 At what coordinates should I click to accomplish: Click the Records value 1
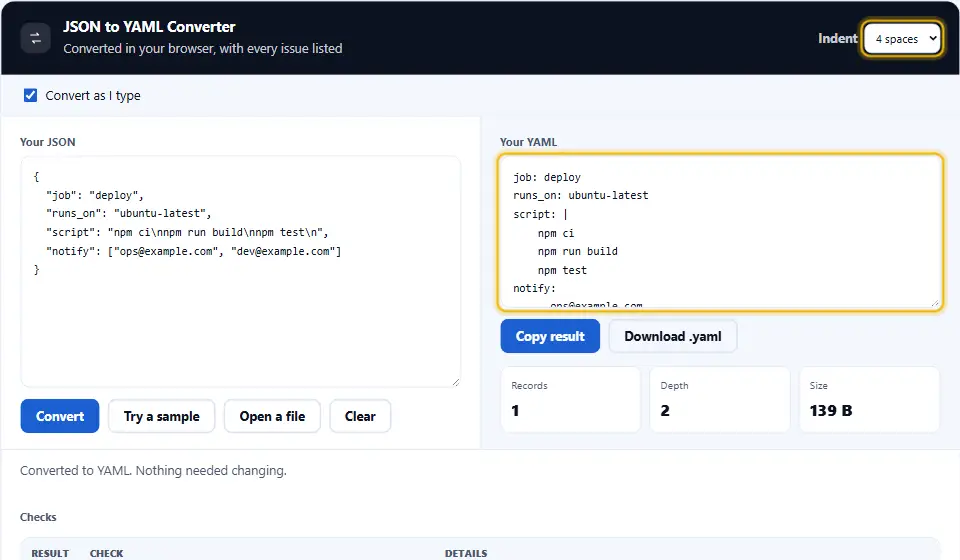point(515,410)
